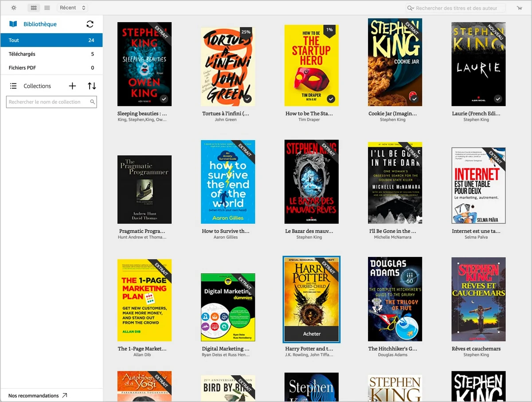Click author name Michelle McNamara
Image resolution: width=532 pixels, height=402 pixels.
393,237
